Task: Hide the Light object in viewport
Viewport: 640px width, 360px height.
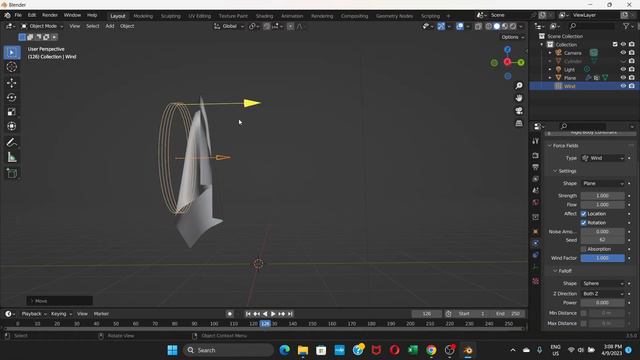Action: pos(623,69)
